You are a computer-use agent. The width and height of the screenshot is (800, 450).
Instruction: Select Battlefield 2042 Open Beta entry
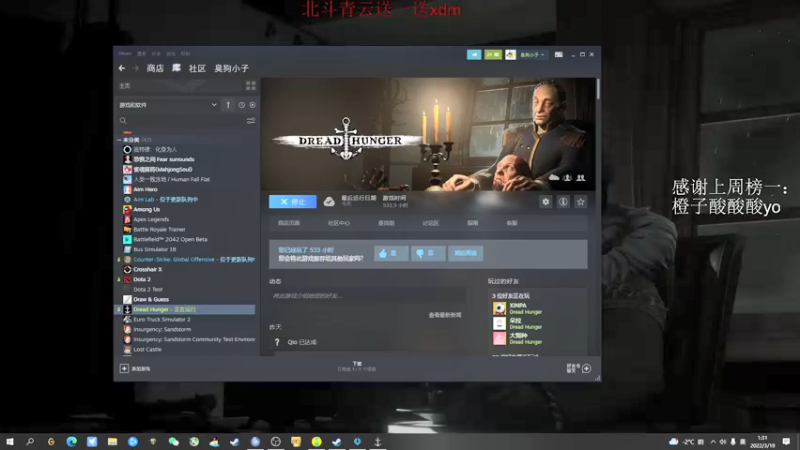[170, 239]
